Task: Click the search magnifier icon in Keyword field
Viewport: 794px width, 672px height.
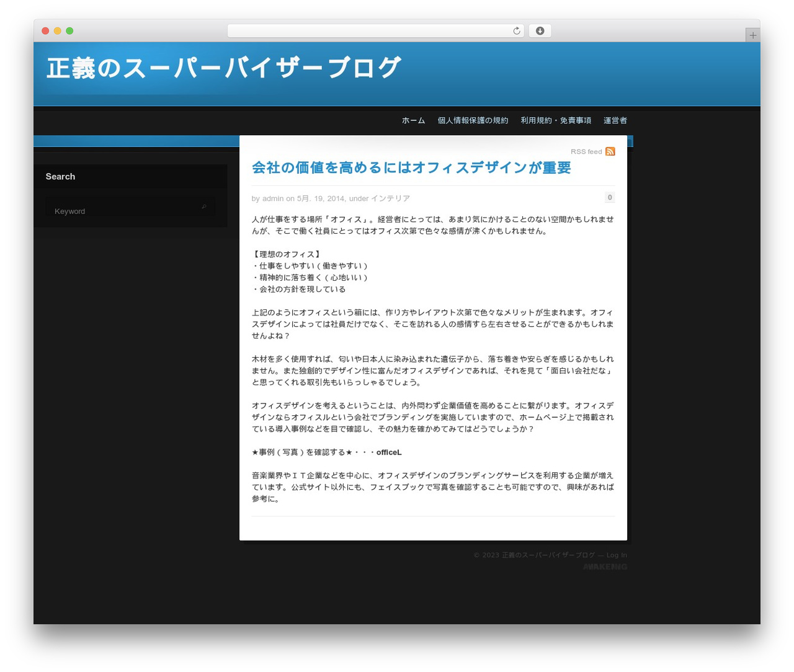Action: tap(203, 206)
